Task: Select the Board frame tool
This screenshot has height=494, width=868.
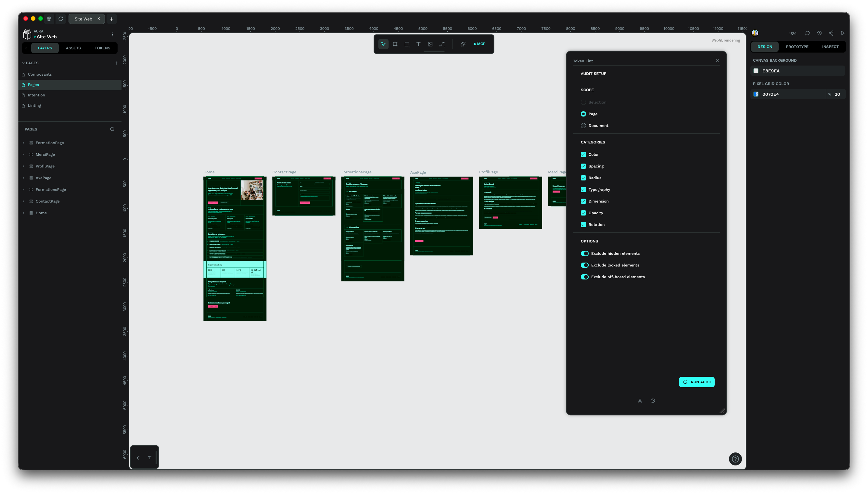Action: (395, 44)
